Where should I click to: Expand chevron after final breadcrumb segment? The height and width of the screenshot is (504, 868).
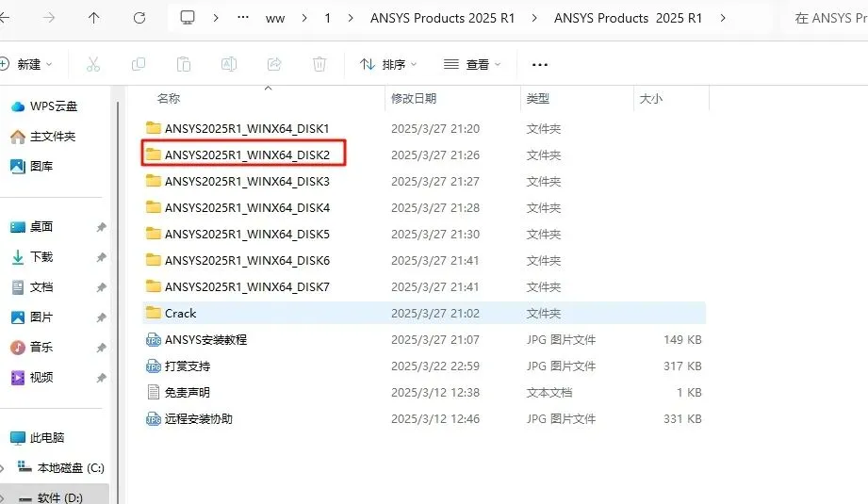(x=723, y=18)
